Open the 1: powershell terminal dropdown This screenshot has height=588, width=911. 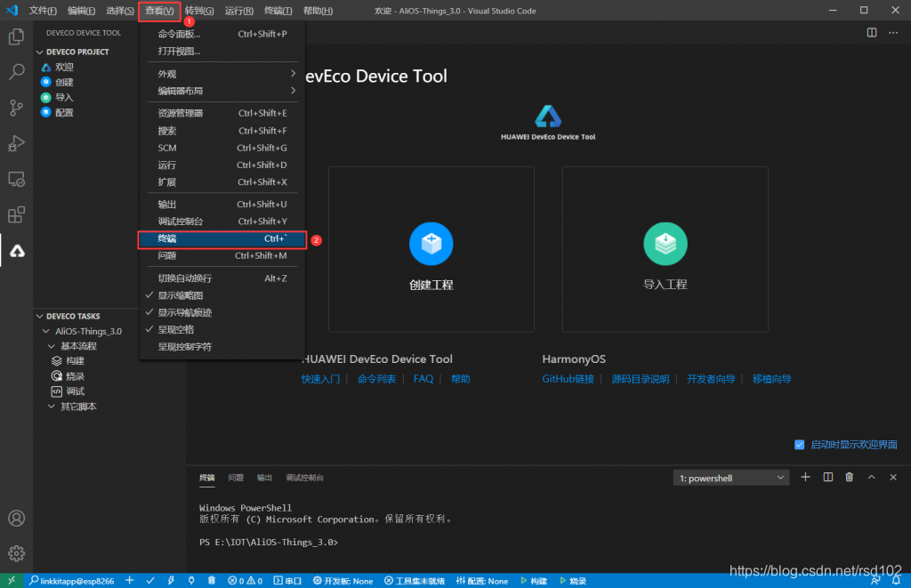tap(731, 478)
